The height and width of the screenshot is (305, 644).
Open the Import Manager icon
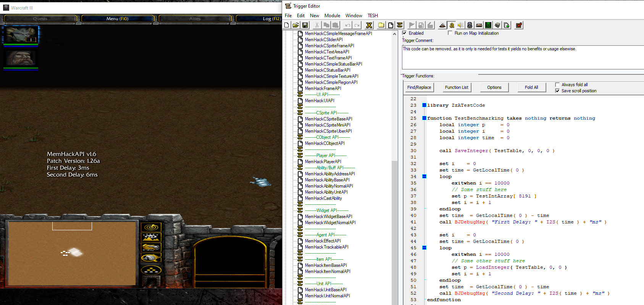point(507,25)
